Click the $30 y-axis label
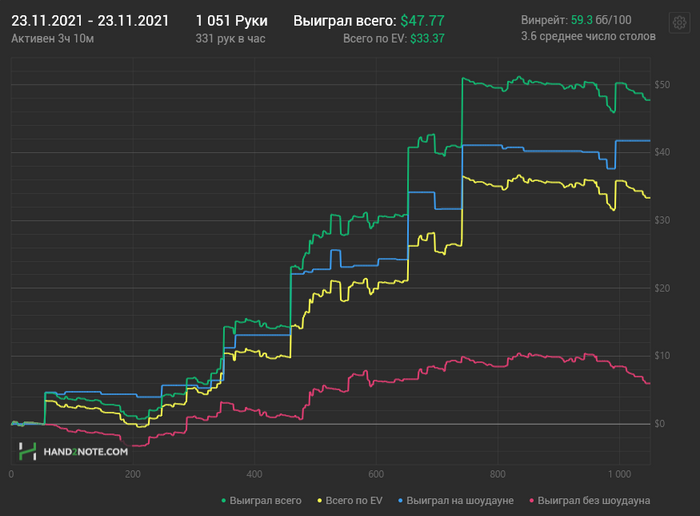This screenshot has height=516, width=700. 662,220
